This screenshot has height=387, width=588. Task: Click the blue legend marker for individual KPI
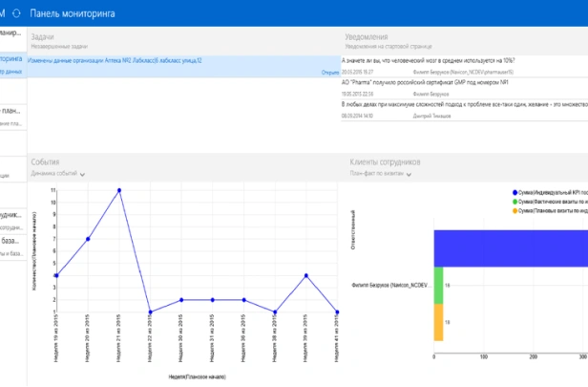[x=514, y=192]
